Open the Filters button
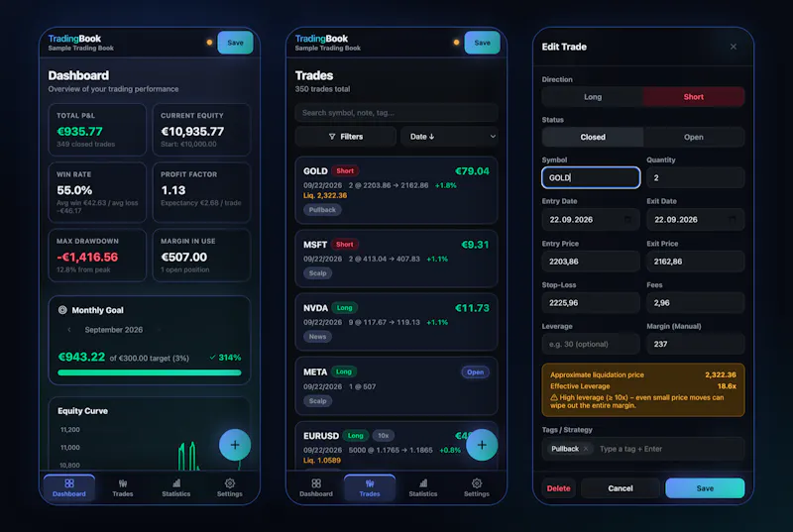 [345, 137]
